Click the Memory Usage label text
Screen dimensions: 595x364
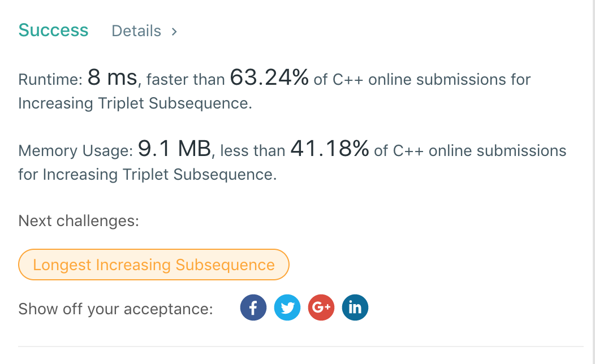pyautogui.click(x=75, y=151)
